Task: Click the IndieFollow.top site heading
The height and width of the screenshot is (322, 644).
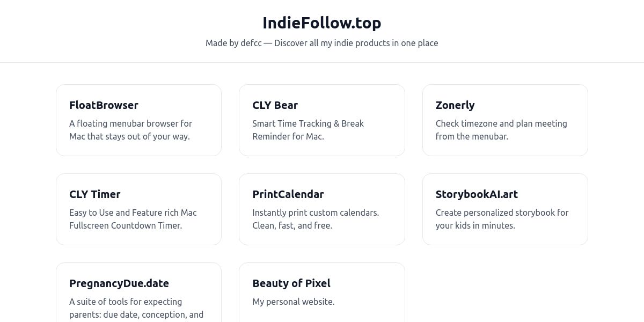Action: 322,23
